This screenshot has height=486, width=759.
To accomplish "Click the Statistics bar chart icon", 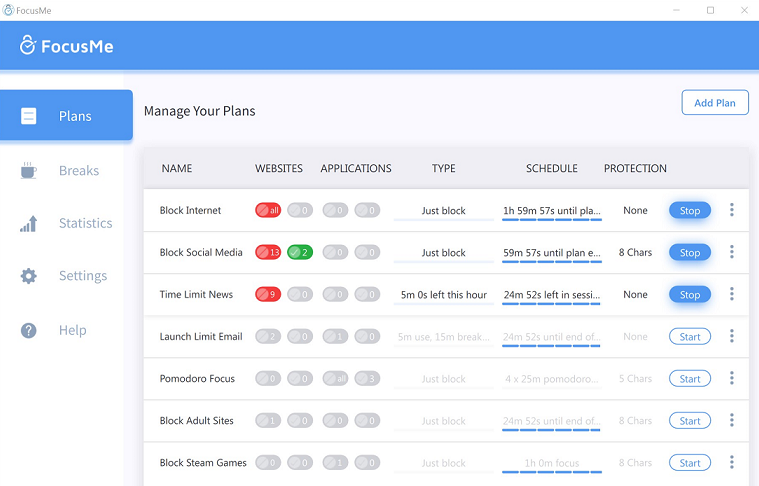I will tap(29, 224).
